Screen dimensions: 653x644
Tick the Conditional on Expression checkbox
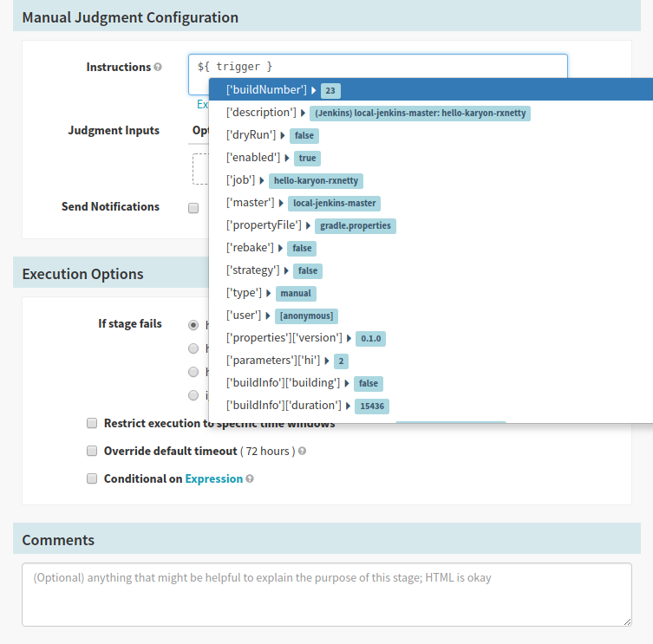pyautogui.click(x=92, y=479)
